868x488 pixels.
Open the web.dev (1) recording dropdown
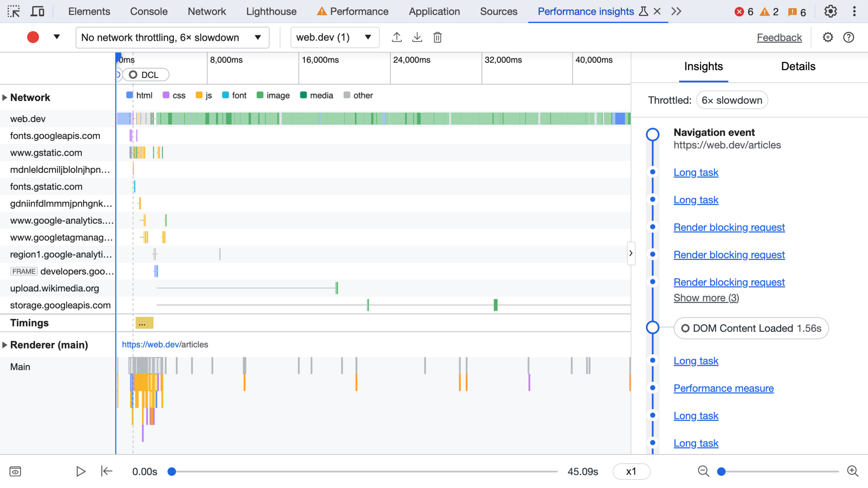tap(335, 37)
